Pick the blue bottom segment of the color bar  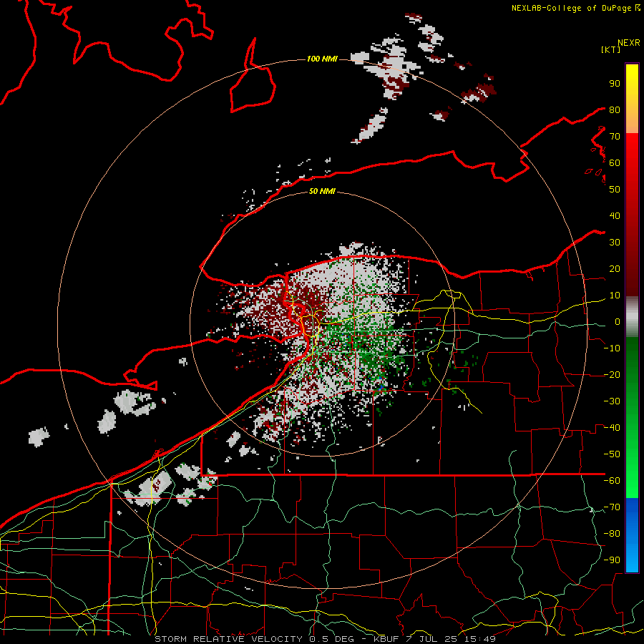pos(632,535)
